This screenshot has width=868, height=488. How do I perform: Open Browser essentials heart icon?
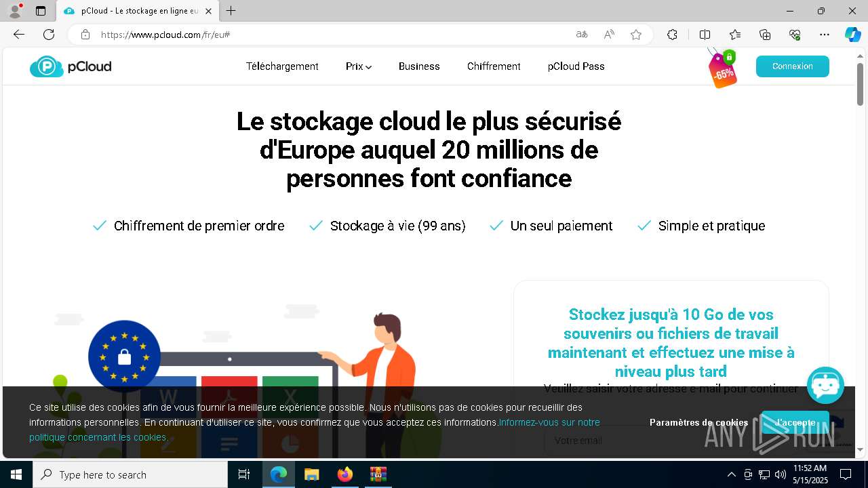click(795, 35)
